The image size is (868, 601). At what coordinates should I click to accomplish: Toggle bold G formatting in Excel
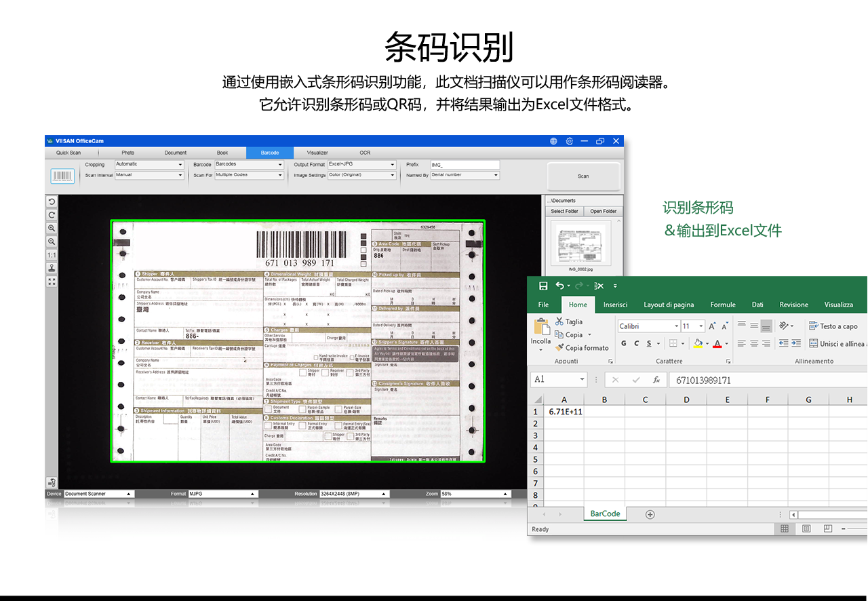click(625, 344)
